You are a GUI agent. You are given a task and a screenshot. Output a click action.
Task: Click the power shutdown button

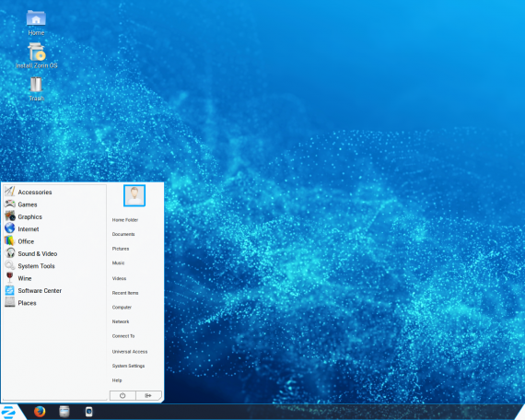tap(122, 395)
